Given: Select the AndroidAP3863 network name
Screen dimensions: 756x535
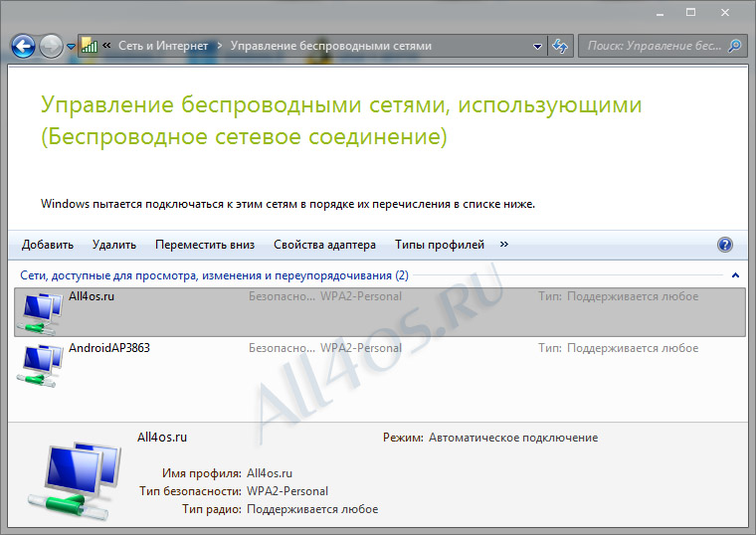Looking at the screenshot, I should coord(109,348).
